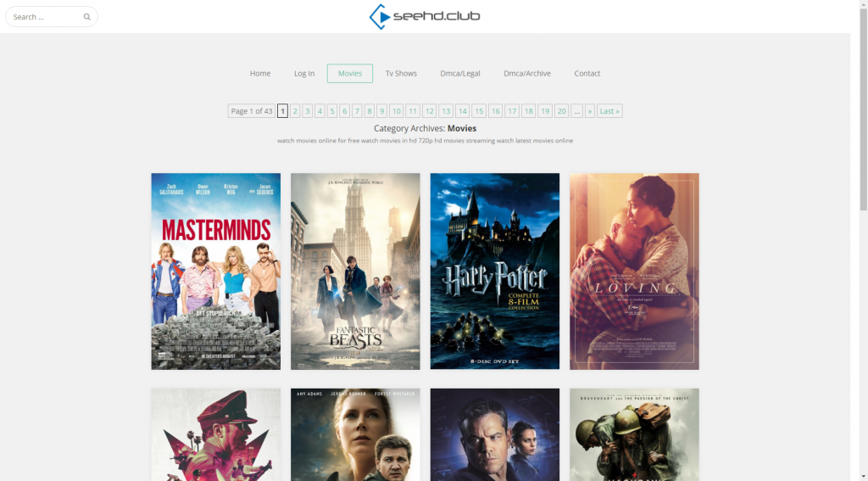This screenshot has width=868, height=481.
Task: Go to pagination page 9
Action: click(381, 111)
